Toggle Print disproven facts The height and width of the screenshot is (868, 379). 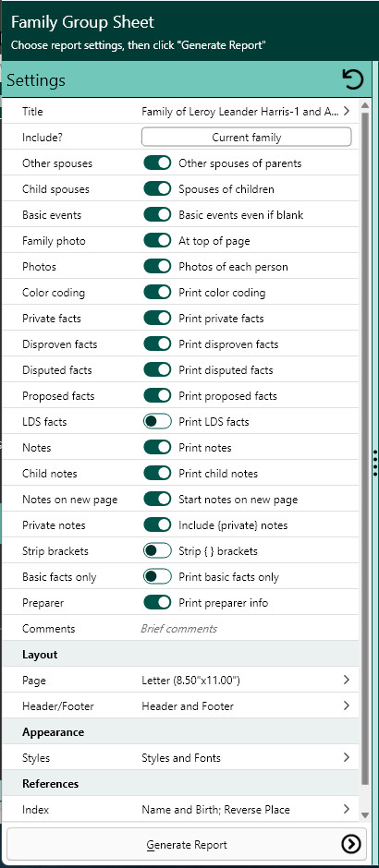tap(157, 344)
